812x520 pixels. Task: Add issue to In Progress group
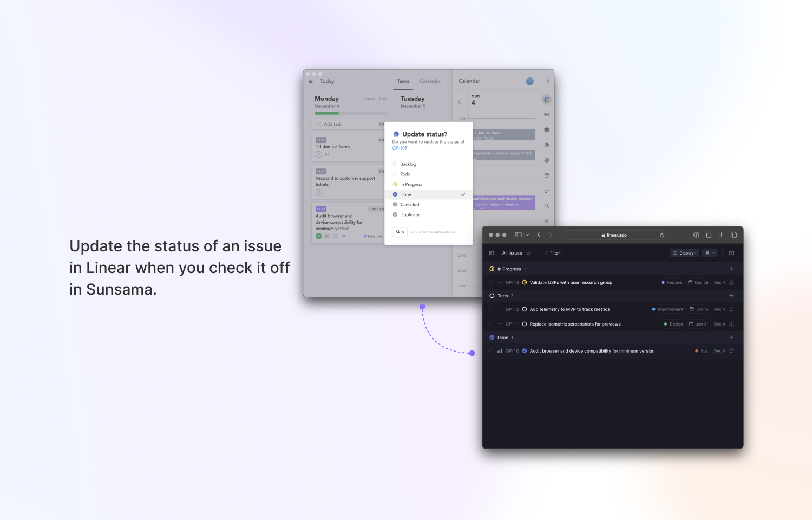click(x=731, y=269)
